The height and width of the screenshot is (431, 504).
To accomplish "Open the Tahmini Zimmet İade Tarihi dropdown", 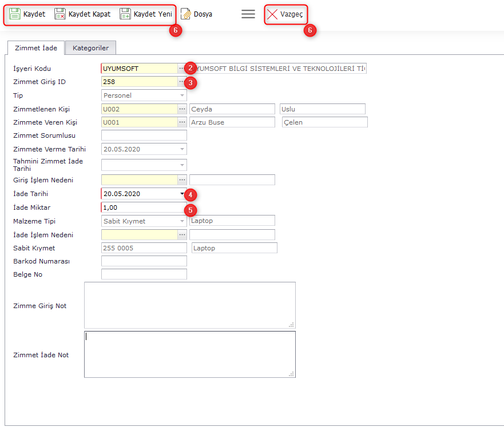I will 182,165.
